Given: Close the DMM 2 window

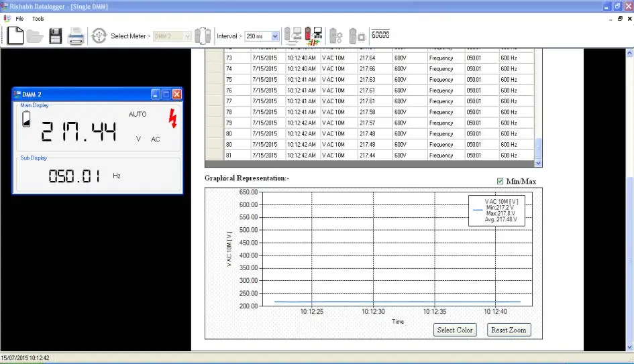Looking at the screenshot, I should 176,95.
